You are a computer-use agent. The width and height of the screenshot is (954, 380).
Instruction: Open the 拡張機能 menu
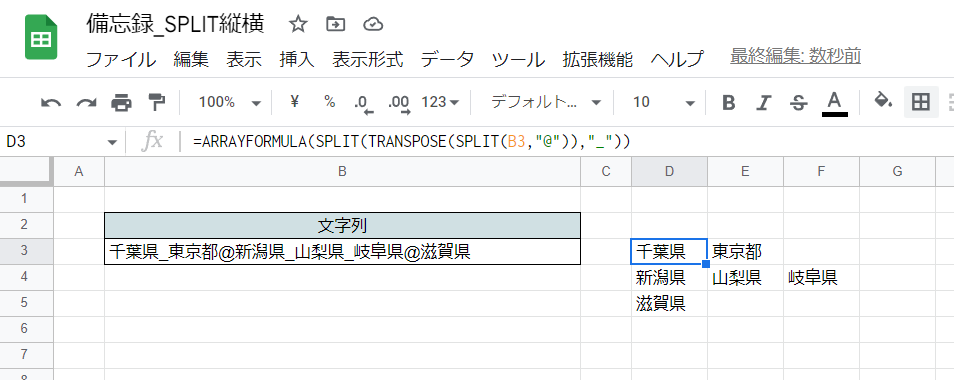(x=598, y=59)
